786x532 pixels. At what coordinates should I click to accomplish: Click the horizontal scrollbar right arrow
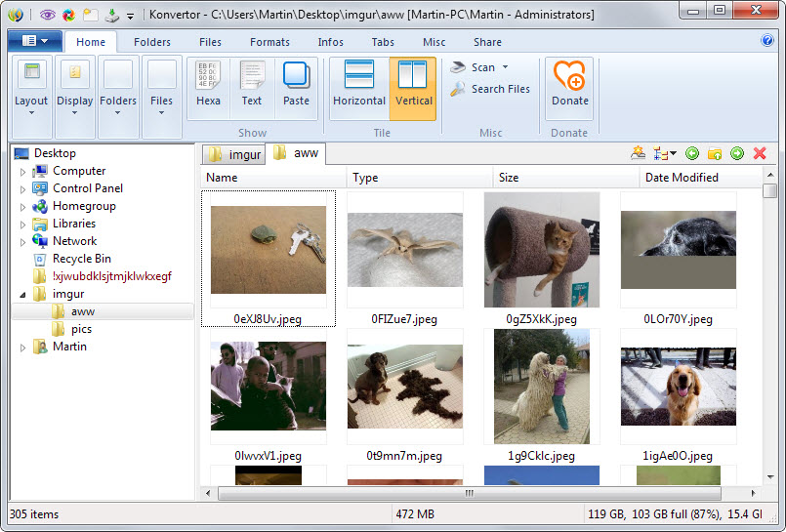(x=753, y=493)
